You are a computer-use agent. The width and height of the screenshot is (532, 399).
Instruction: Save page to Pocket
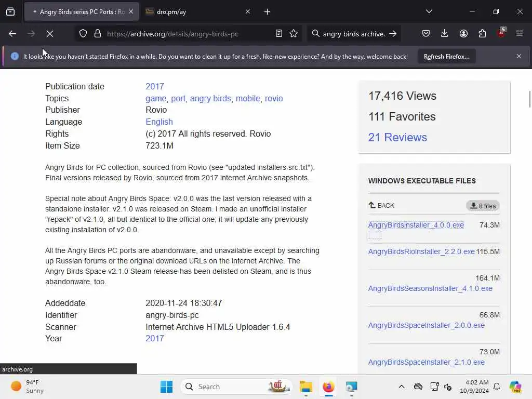[426, 34]
